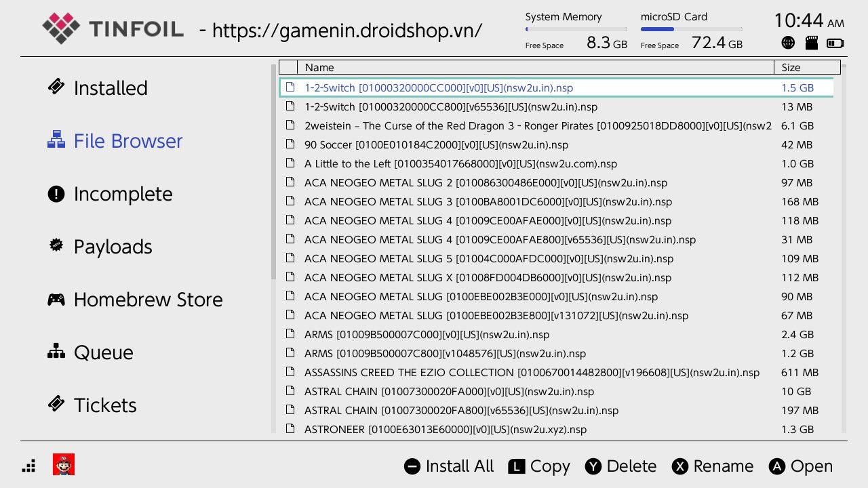Click the Mario user avatar
Viewport: 868px width, 488px height.
[x=64, y=465]
